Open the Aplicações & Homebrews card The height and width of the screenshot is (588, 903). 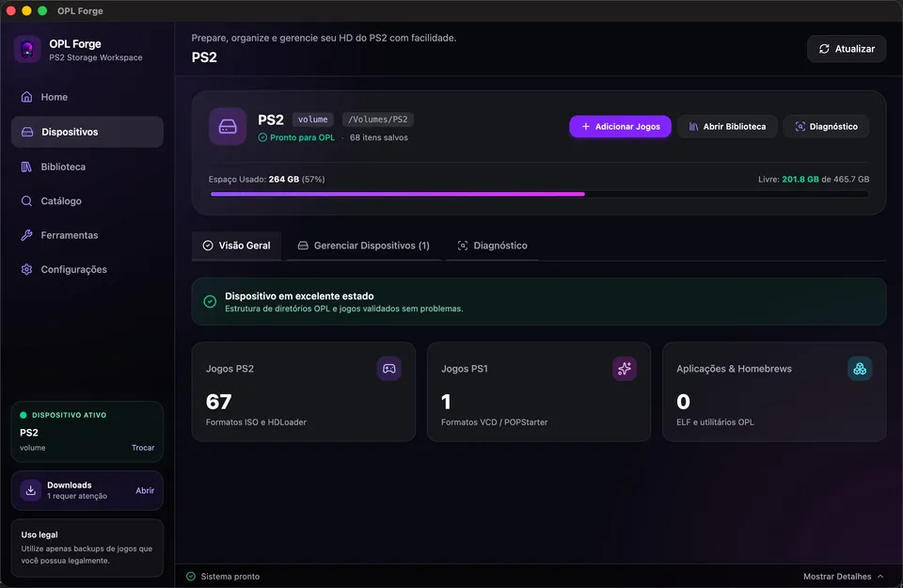coord(774,392)
